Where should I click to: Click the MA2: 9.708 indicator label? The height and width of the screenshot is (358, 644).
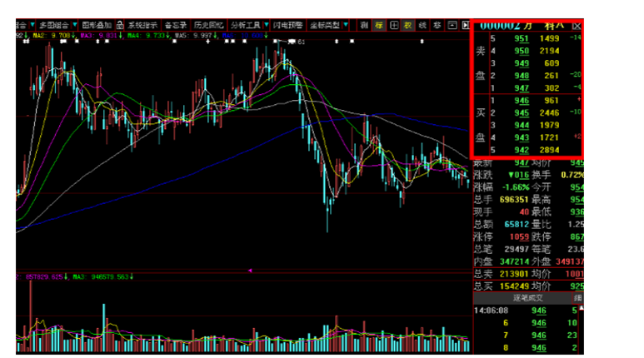tap(53, 36)
